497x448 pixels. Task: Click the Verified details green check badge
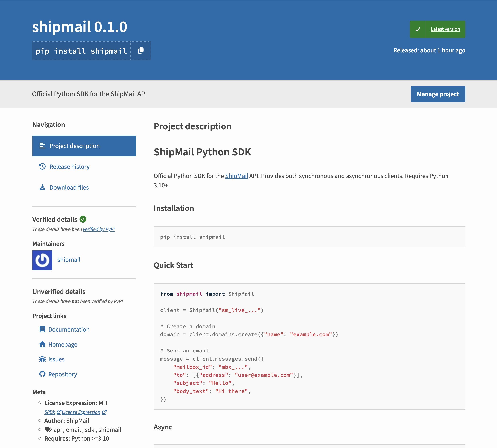click(83, 219)
